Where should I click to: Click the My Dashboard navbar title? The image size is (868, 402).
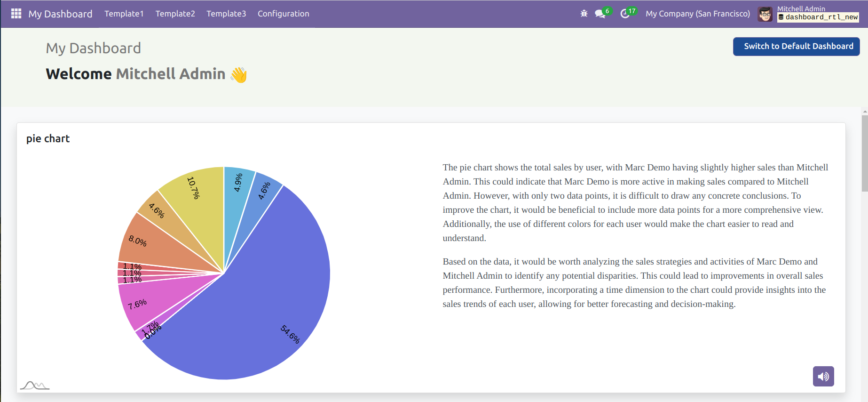(x=60, y=14)
